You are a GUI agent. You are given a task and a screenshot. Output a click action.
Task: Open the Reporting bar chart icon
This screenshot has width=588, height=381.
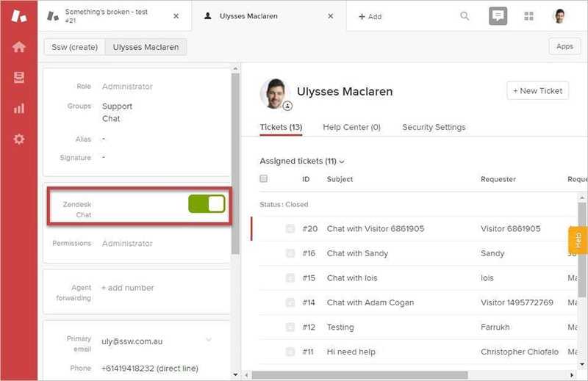(19, 109)
